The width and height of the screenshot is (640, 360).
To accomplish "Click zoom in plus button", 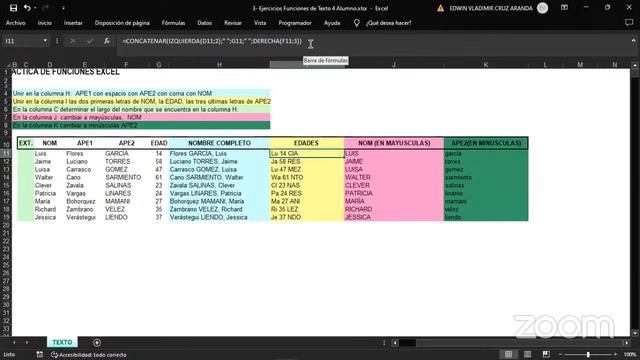I will (615, 354).
